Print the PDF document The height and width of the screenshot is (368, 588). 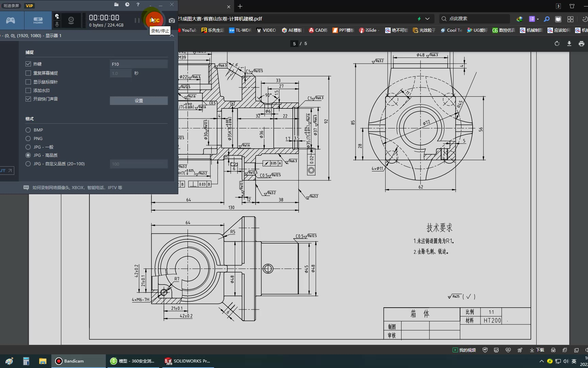(581, 44)
